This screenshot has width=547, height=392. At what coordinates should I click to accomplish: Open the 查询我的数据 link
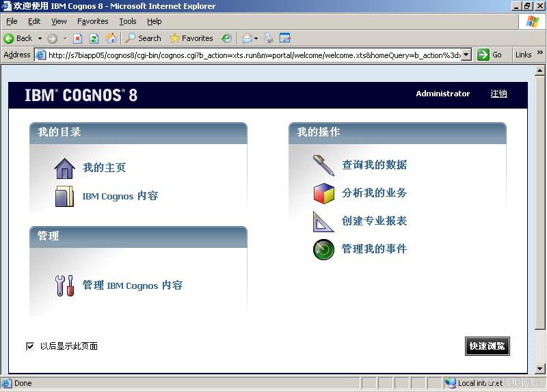pyautogui.click(x=374, y=165)
